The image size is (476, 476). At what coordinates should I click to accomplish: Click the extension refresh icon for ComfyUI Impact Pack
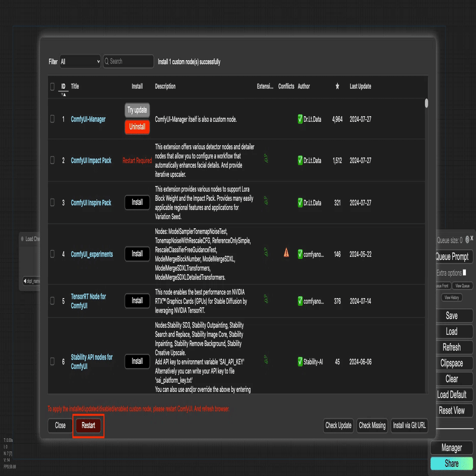(266, 158)
